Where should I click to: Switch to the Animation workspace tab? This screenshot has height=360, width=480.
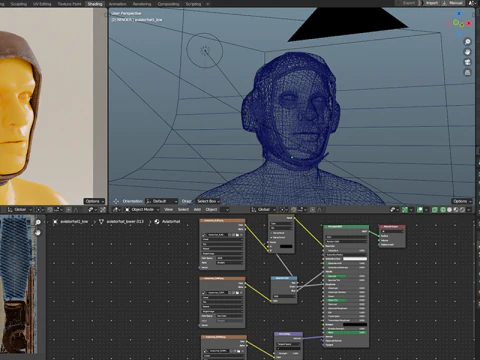coord(118,4)
